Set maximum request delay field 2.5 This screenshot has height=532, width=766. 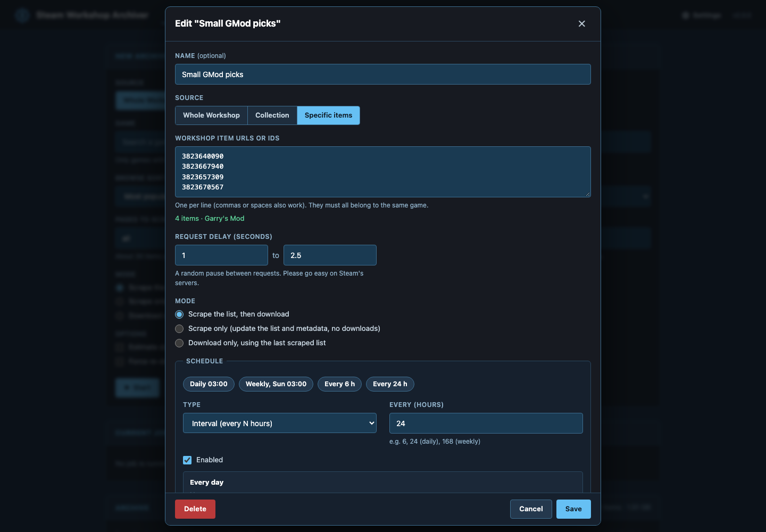330,255
